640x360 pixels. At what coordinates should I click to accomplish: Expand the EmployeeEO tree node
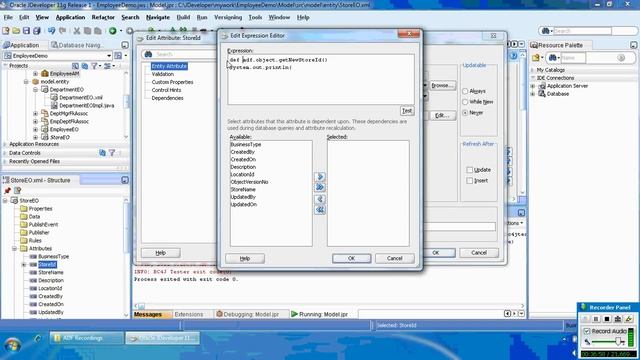coord(36,129)
